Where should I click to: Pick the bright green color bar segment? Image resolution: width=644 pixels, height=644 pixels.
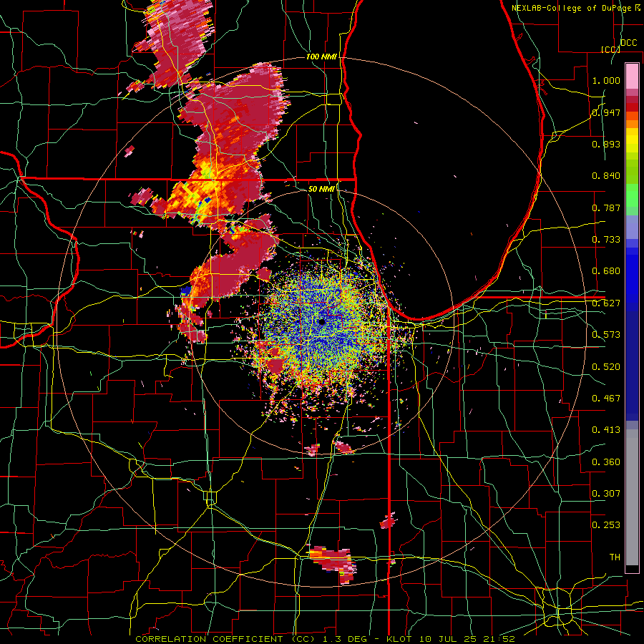tap(632, 195)
